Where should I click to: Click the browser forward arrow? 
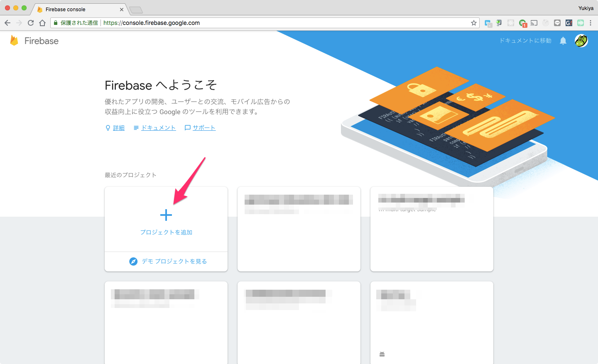coord(19,23)
